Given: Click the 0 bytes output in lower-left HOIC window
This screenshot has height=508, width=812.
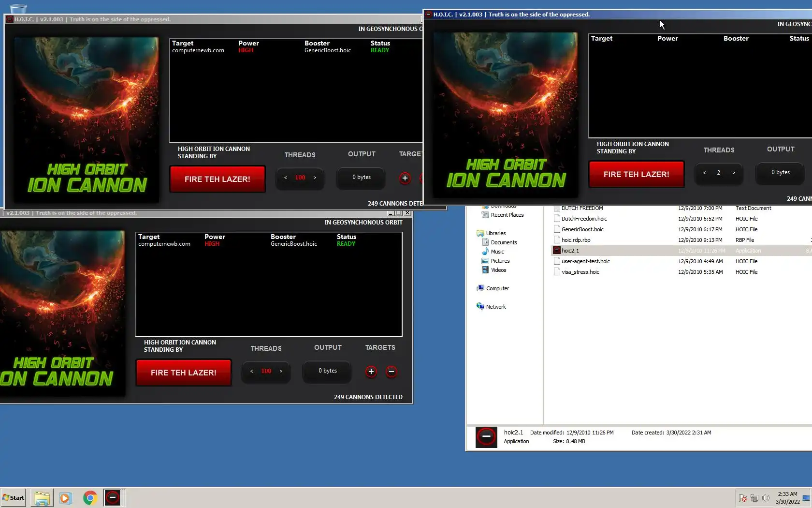Looking at the screenshot, I should click(328, 371).
